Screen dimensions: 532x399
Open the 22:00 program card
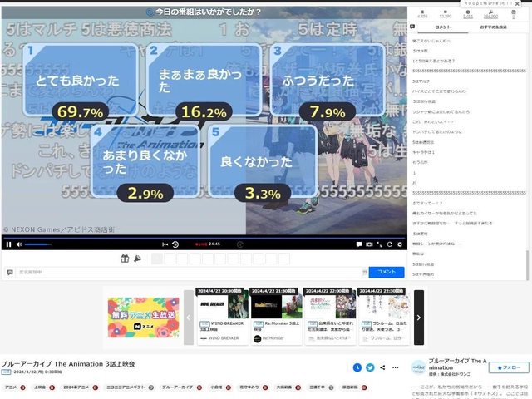coord(330,317)
